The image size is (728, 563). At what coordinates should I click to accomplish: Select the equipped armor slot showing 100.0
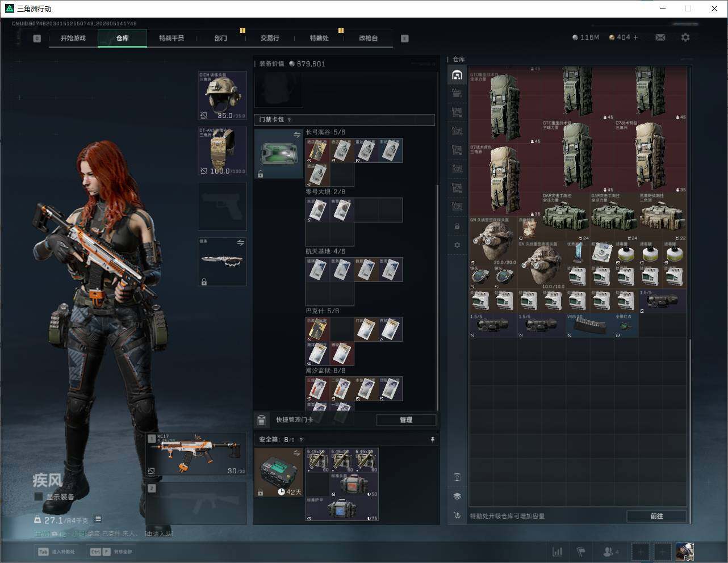223,151
